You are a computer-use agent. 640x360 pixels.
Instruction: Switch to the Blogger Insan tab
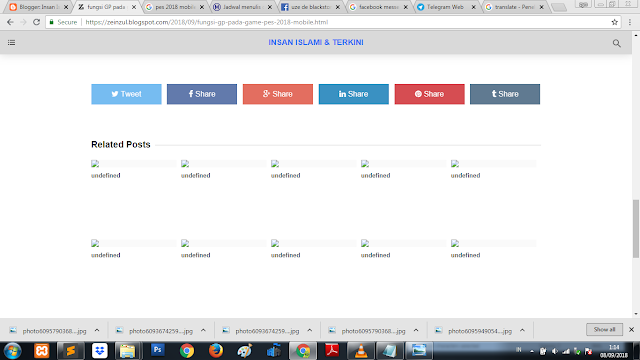(38, 7)
